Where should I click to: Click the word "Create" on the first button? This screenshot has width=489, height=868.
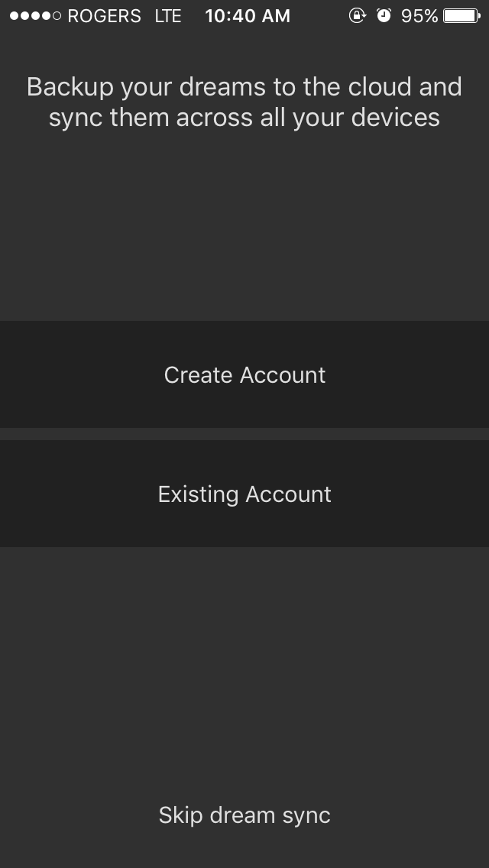point(198,374)
